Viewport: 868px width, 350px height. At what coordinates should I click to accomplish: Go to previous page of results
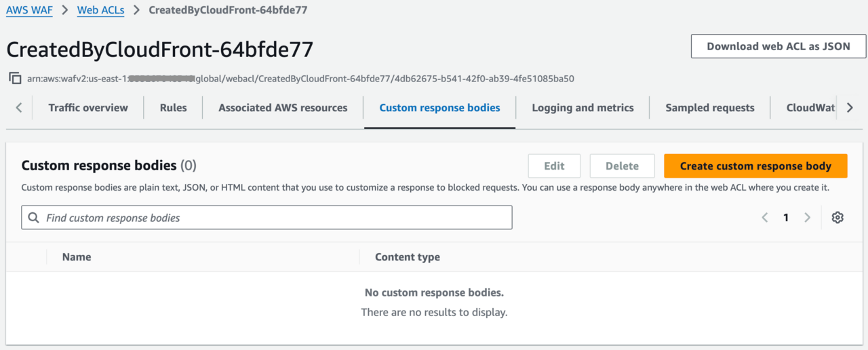(x=765, y=218)
